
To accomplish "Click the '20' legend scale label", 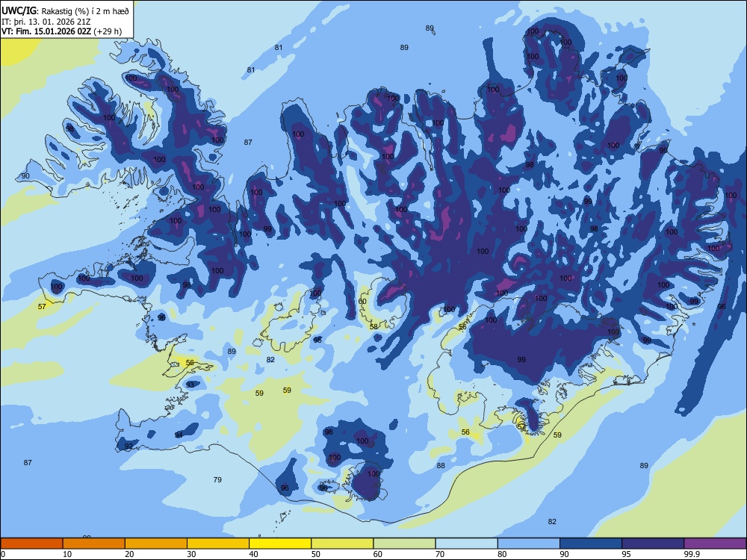I will click(129, 554).
